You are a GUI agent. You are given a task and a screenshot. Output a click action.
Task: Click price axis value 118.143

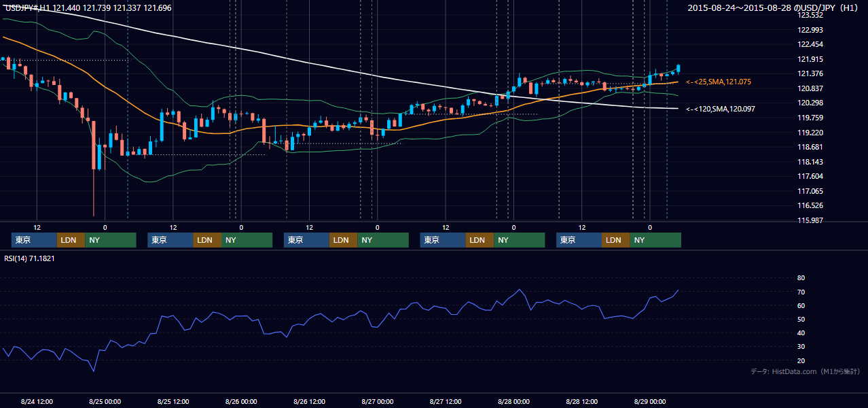(810, 162)
